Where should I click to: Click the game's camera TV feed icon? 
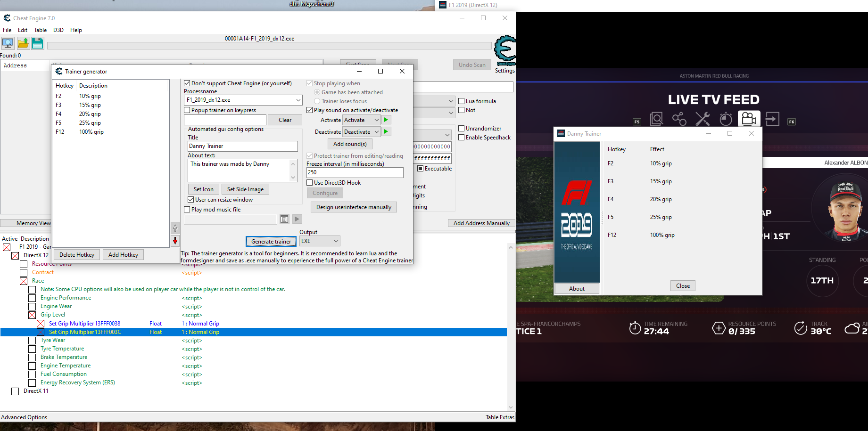pyautogui.click(x=749, y=119)
